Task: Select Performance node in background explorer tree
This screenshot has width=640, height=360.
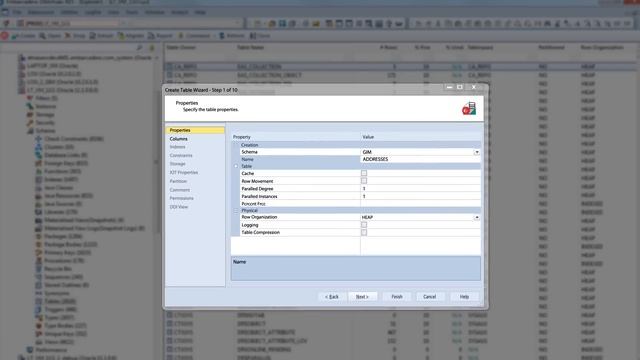Action: (51, 350)
